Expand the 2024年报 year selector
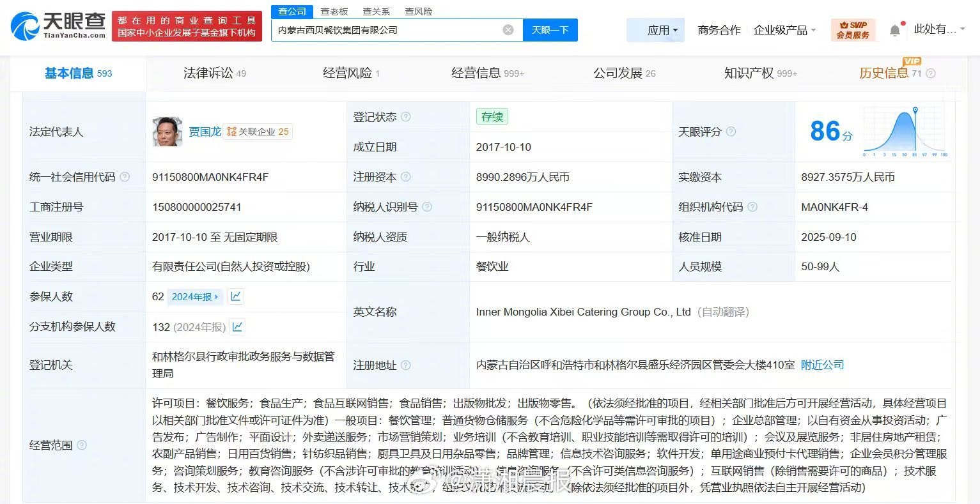 point(195,297)
